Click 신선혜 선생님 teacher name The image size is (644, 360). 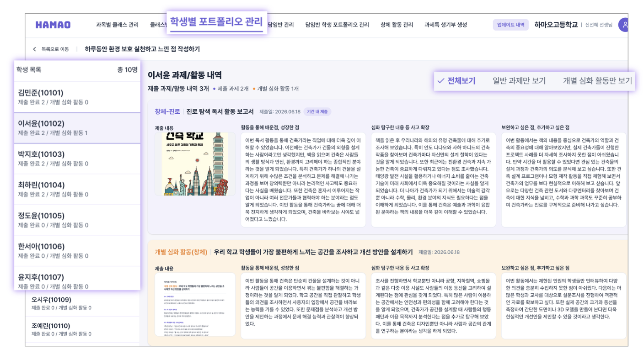(x=599, y=25)
